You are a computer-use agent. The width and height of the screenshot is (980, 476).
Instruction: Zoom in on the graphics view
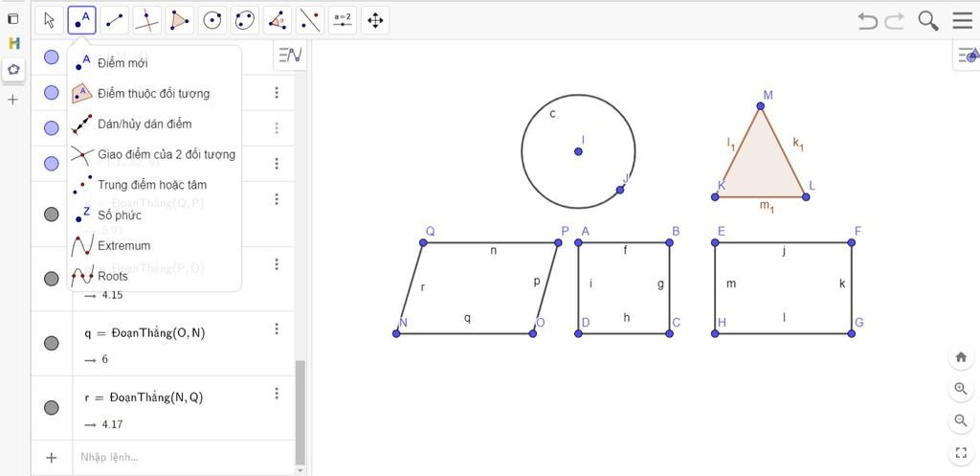pos(961,389)
